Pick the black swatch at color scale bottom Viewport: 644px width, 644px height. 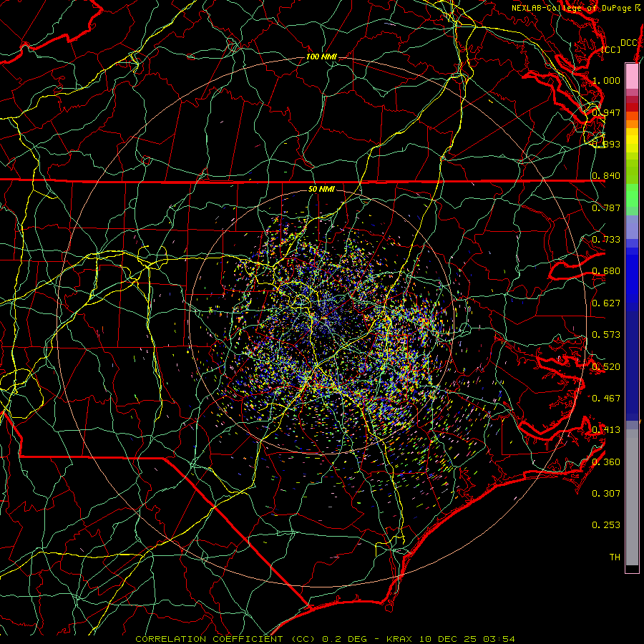[632, 568]
